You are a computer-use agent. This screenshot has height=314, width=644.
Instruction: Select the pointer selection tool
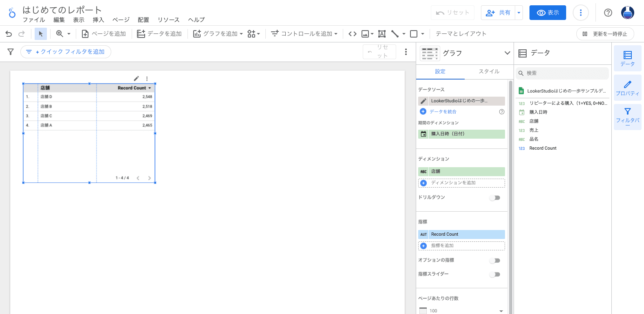(x=41, y=34)
